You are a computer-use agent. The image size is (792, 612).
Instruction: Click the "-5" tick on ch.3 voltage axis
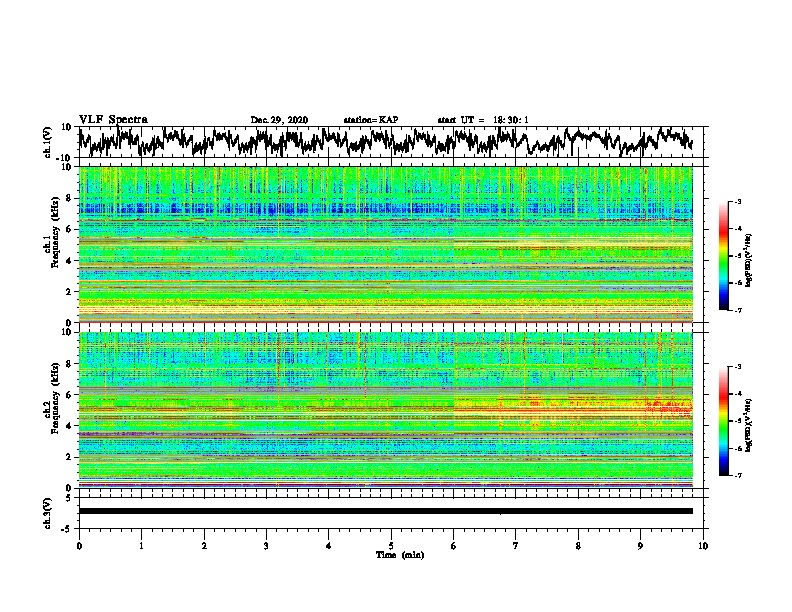[67, 529]
